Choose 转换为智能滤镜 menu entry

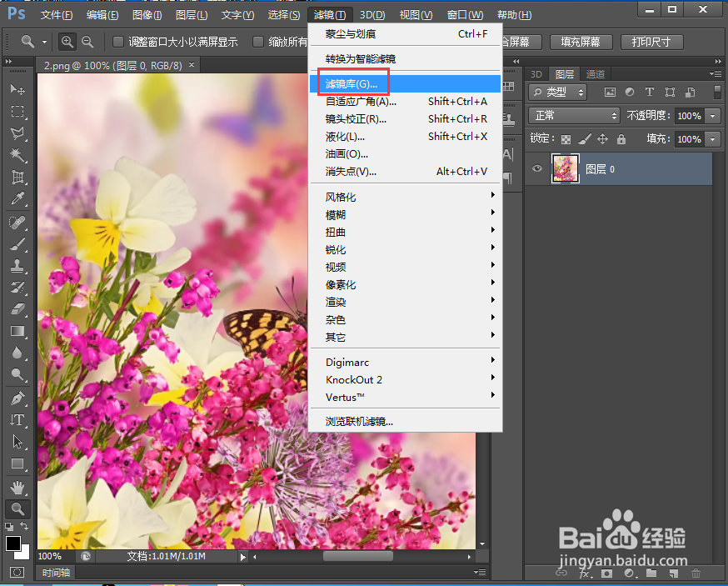[405, 59]
